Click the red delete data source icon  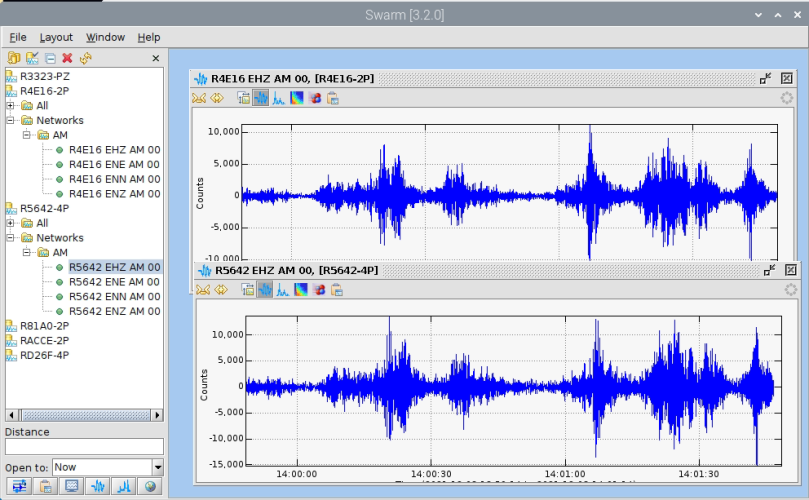67,58
